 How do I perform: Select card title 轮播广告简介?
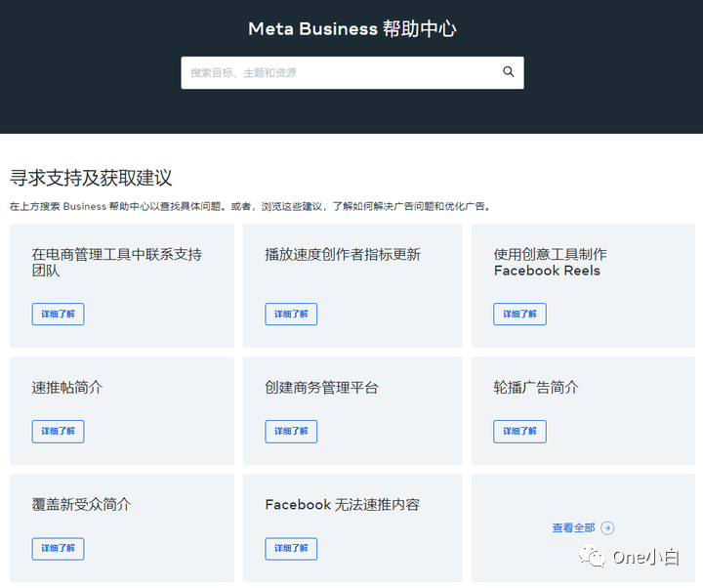[x=536, y=387]
